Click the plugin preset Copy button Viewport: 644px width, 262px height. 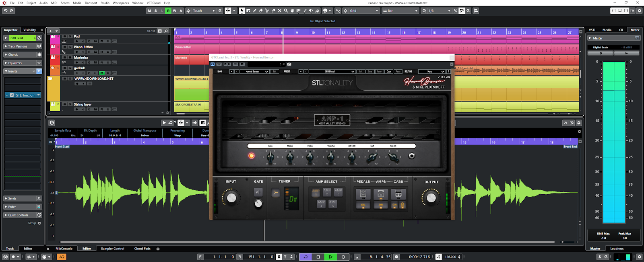389,71
